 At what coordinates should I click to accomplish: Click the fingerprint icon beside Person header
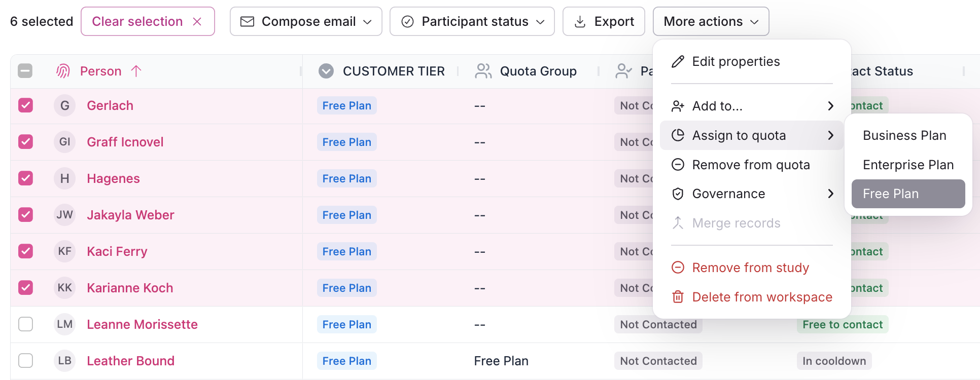pos(63,71)
